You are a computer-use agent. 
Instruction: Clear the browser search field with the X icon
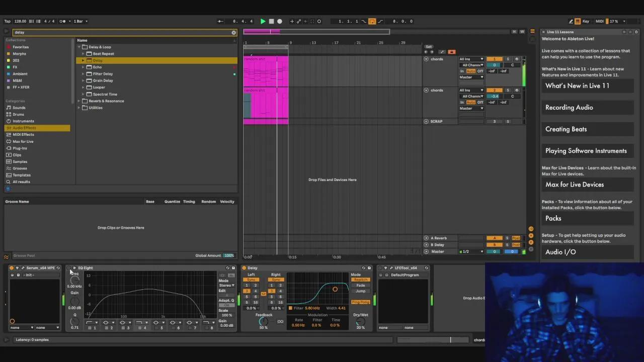(233, 33)
